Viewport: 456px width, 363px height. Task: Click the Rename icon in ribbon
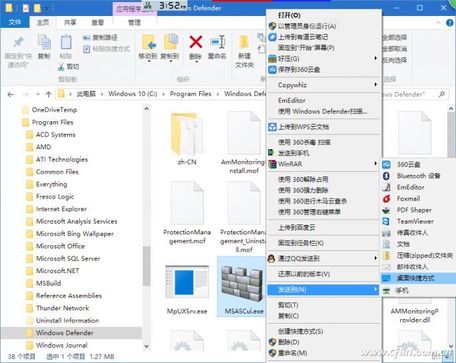point(218,43)
